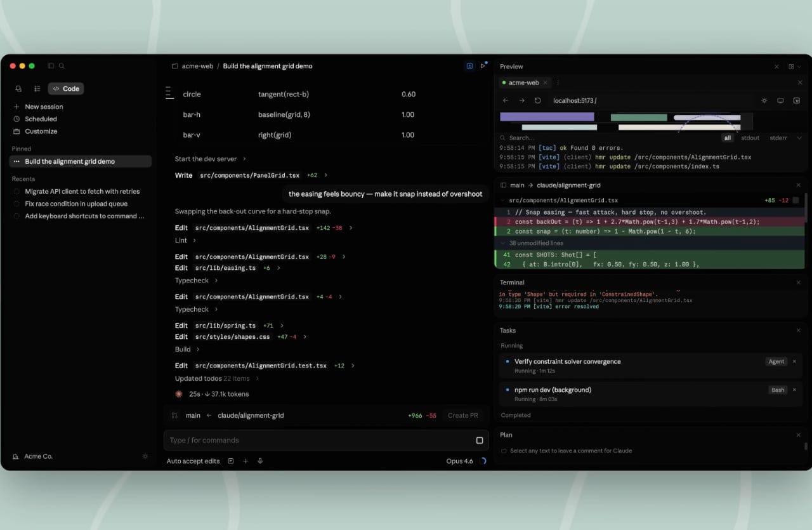Screen dimensions: 812x530
Task: Click the branch icon beside main
Action: [174, 415]
